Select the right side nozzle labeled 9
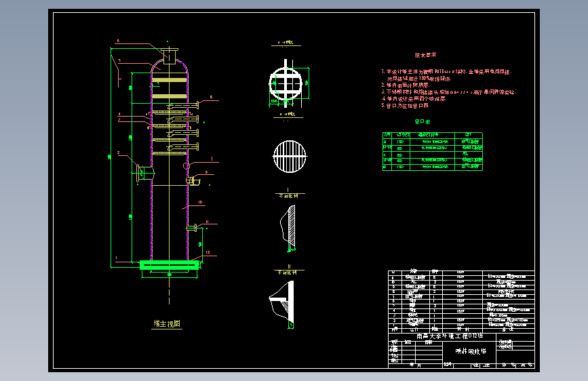 click(193, 181)
